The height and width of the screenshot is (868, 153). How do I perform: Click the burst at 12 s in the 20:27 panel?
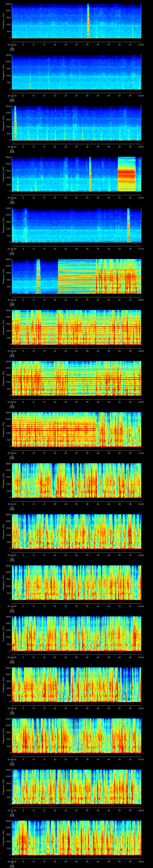point(38,276)
